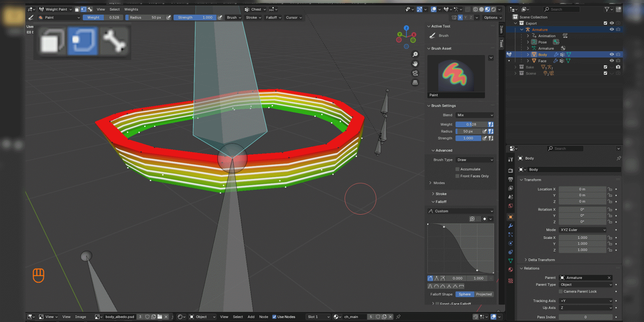Enable the Front Faces Only checkbox

click(457, 176)
